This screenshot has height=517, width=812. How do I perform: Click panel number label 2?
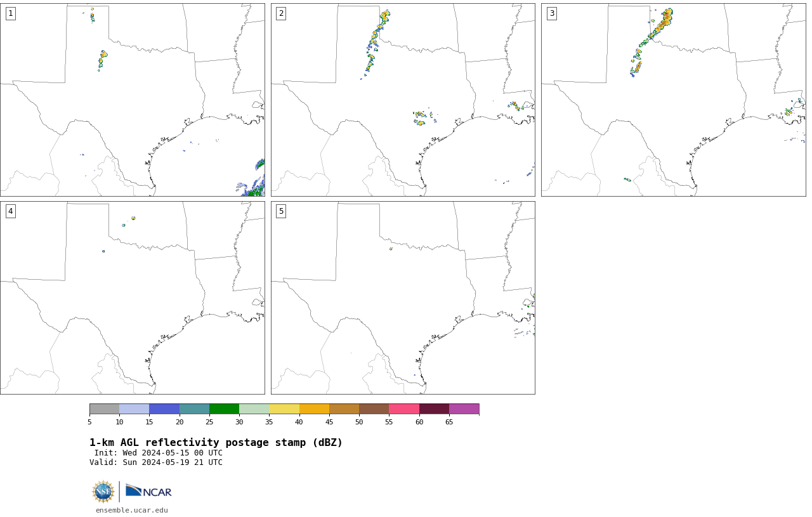tap(281, 13)
